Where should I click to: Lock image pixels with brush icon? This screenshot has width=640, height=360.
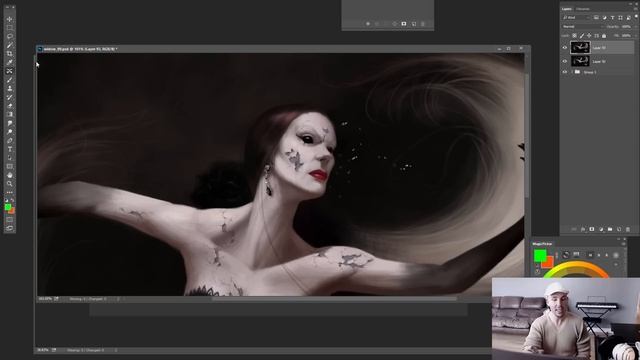582,36
